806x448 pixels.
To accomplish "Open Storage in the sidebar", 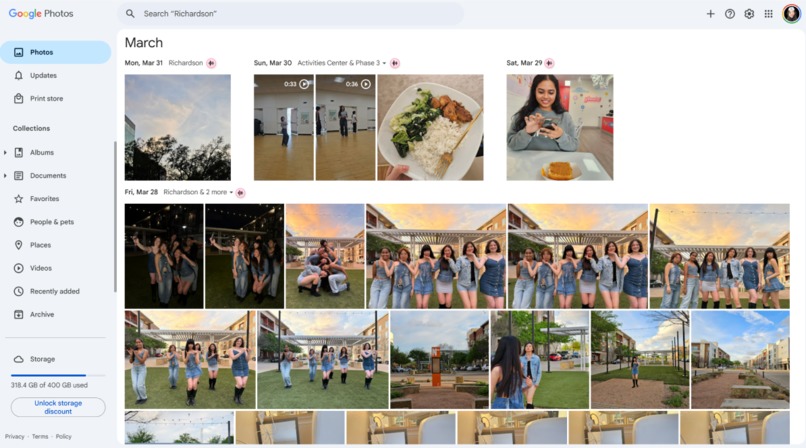I will click(42, 359).
